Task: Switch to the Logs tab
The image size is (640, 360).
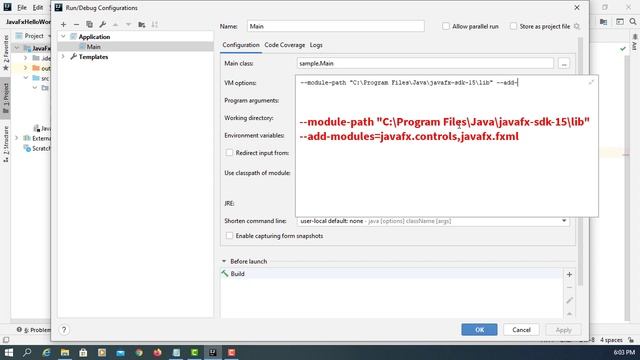Action: click(x=316, y=45)
